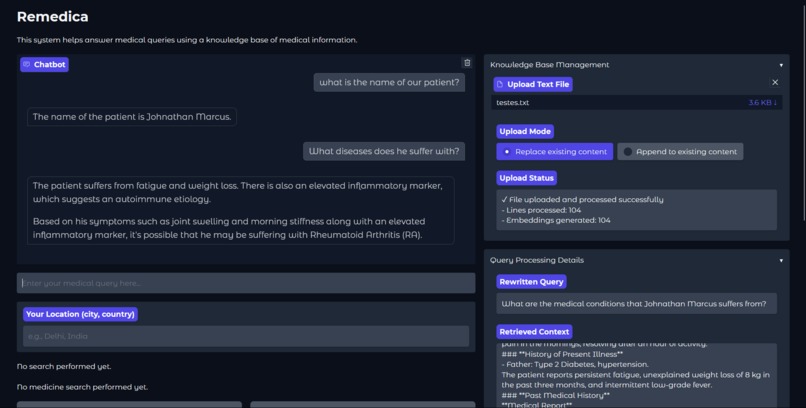The width and height of the screenshot is (806, 408).
Task: Click the Remedica title
Action: (x=52, y=16)
